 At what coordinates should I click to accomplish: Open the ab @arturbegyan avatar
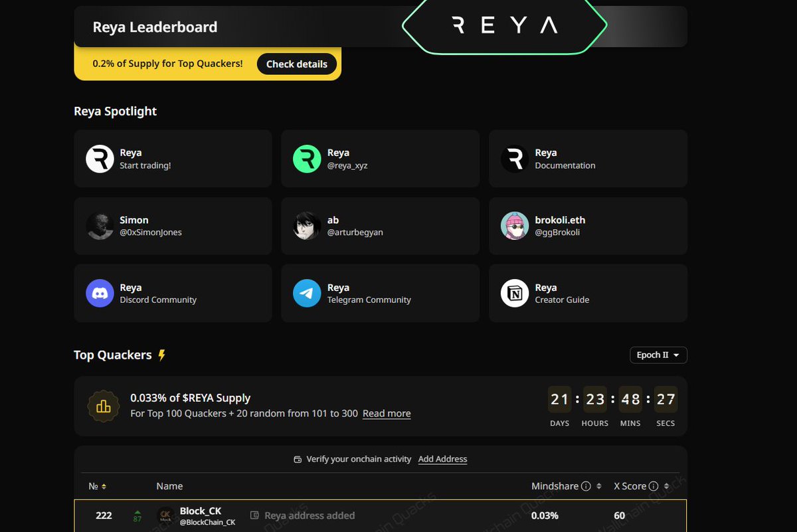pyautogui.click(x=307, y=226)
